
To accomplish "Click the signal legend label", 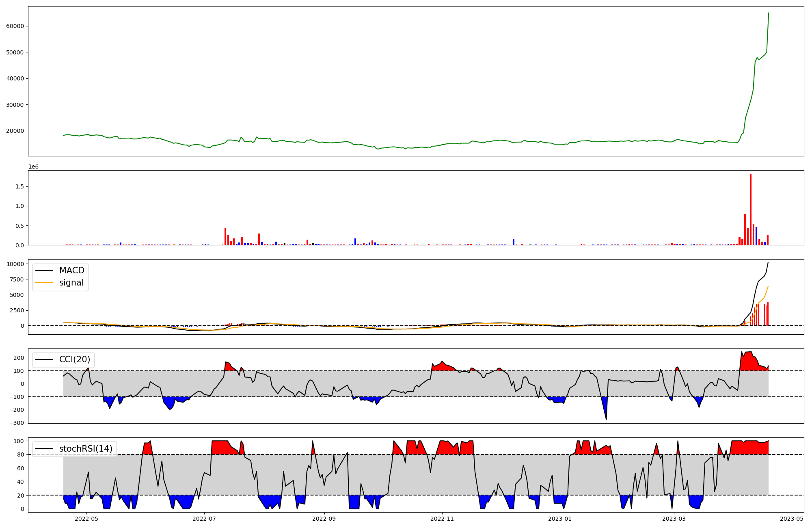I will [x=71, y=283].
